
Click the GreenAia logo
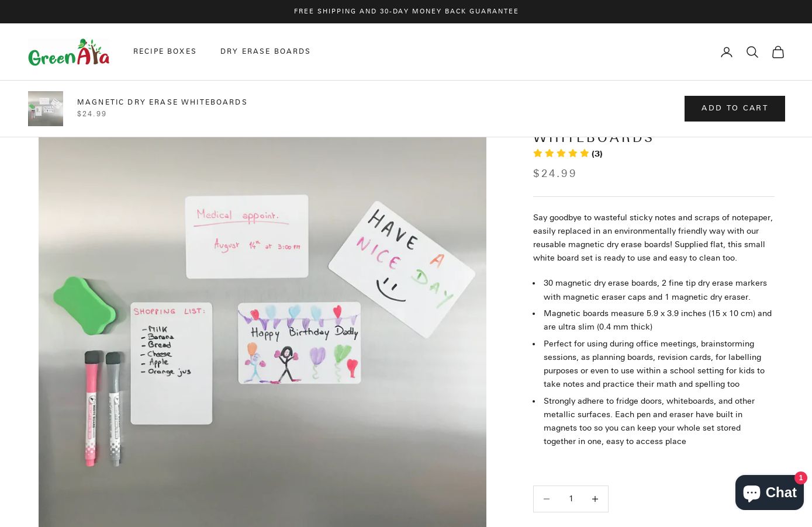tap(69, 52)
